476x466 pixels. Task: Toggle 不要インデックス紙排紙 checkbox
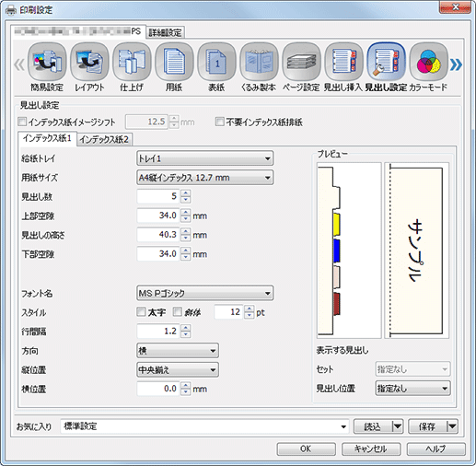pyautogui.click(x=220, y=122)
